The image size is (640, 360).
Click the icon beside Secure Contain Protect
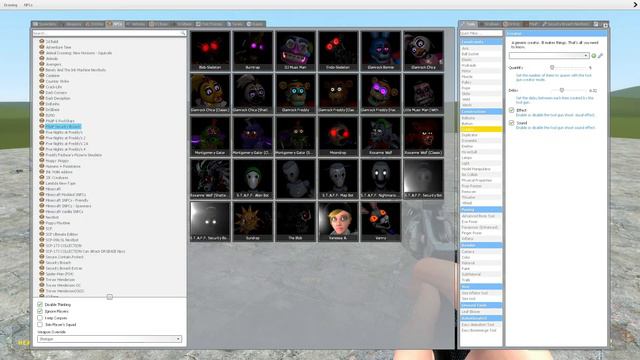pos(42,257)
